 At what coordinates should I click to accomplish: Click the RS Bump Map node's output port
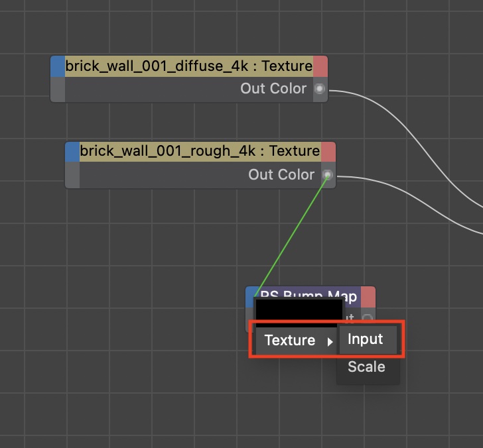[367, 317]
